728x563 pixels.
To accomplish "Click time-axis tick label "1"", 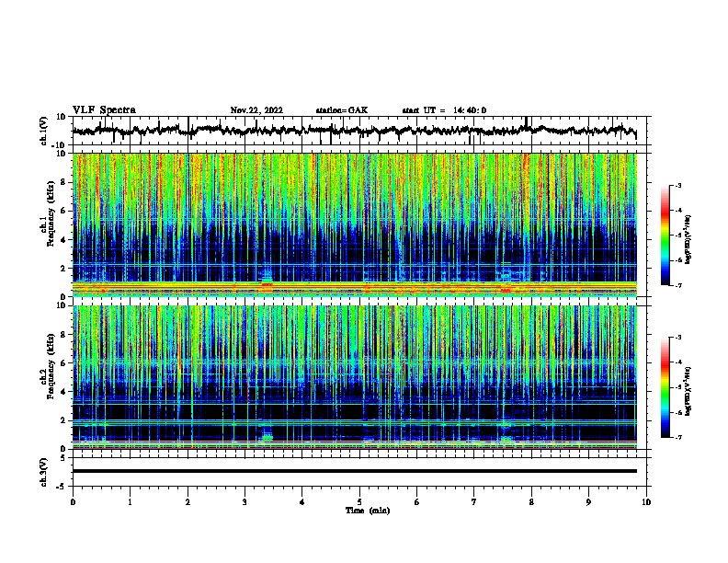I will 130,502.
